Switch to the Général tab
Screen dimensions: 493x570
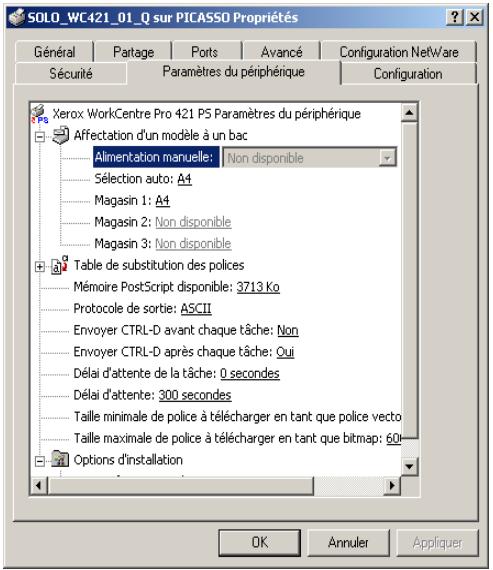click(55, 52)
